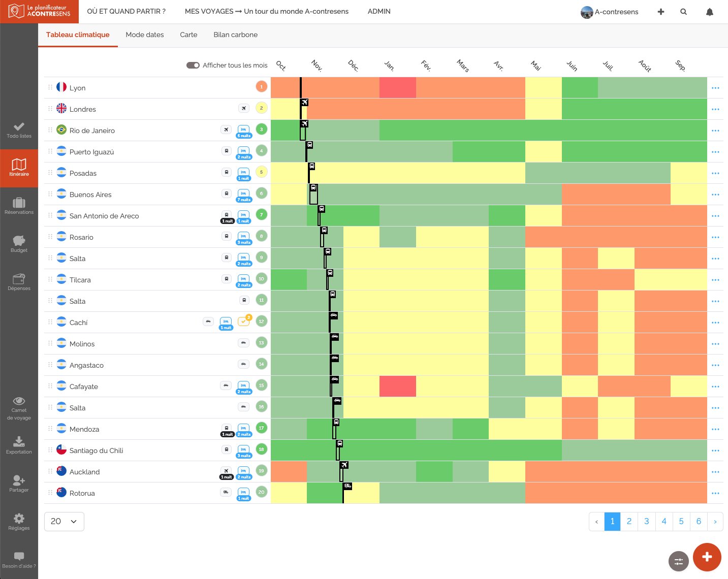Image resolution: width=728 pixels, height=579 pixels.
Task: Click step number 3 badge for Rio de Janeiro
Action: click(261, 130)
